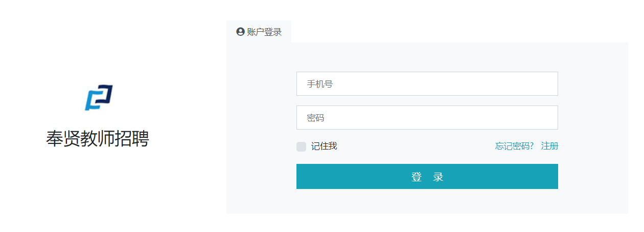644x232 pixels.
Task: Place cursor in the password box
Action: (x=427, y=118)
